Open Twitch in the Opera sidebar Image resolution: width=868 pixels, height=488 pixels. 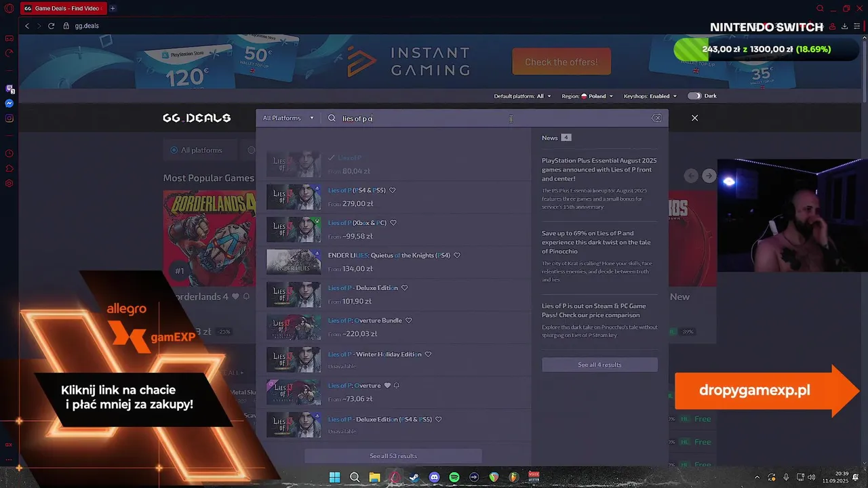pos(9,89)
